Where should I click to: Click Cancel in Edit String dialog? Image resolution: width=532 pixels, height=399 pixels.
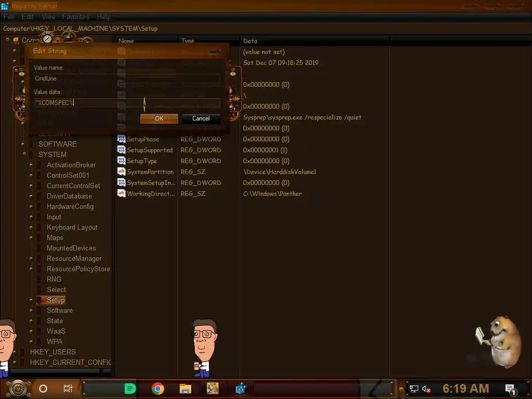click(x=201, y=118)
